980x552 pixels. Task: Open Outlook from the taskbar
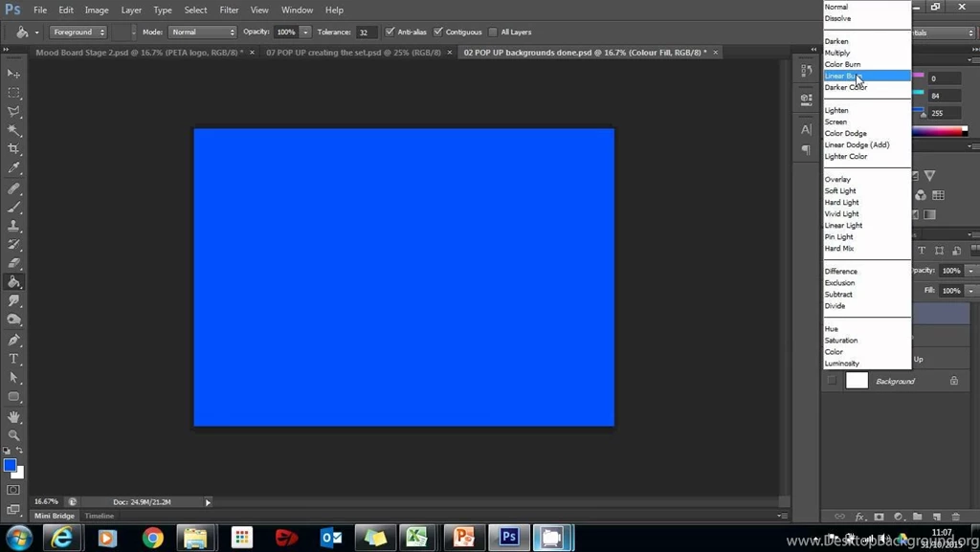330,538
